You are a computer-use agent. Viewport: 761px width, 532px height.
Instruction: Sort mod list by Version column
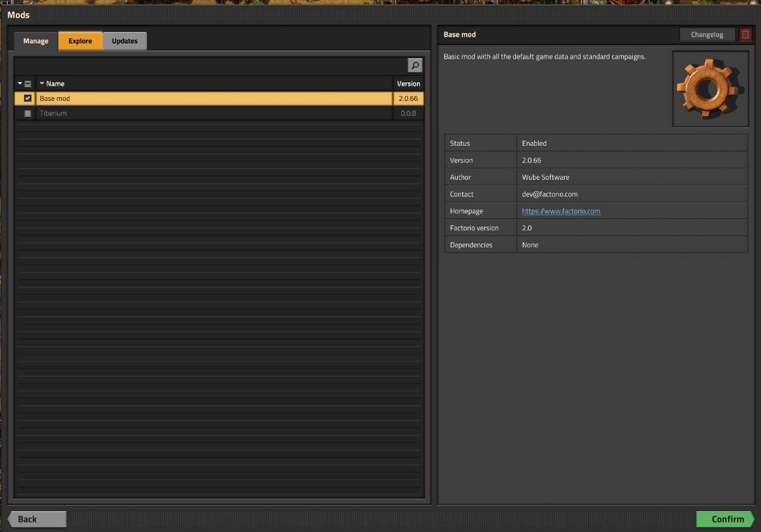click(x=408, y=83)
